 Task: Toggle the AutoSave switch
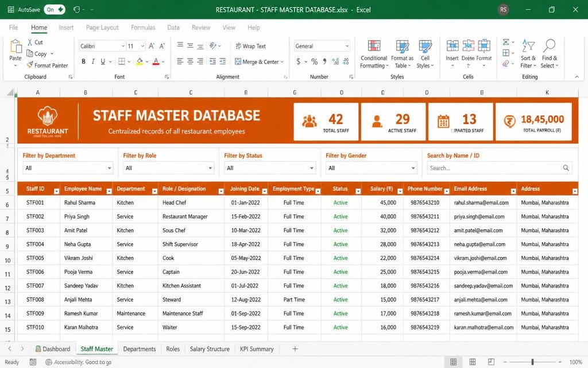[55, 9]
